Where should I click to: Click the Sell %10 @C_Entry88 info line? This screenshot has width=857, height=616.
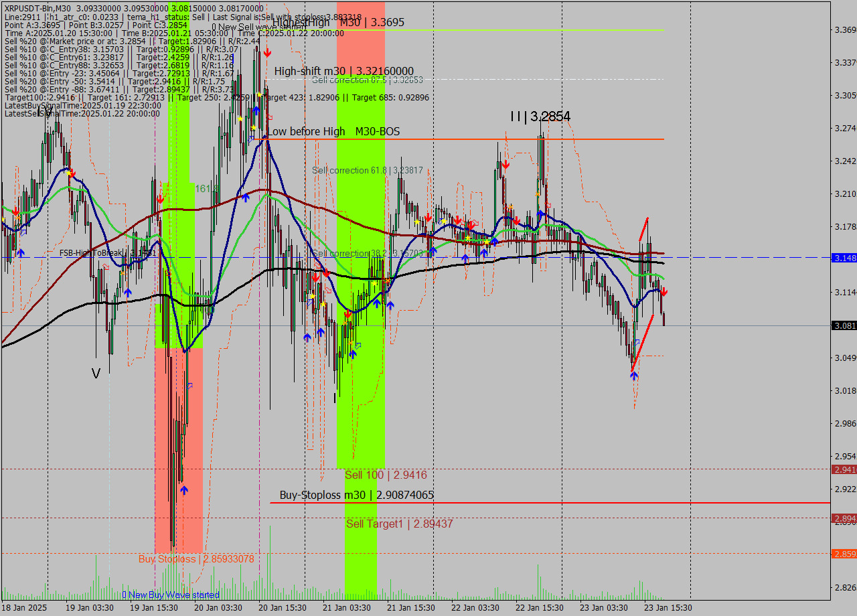pos(119,66)
